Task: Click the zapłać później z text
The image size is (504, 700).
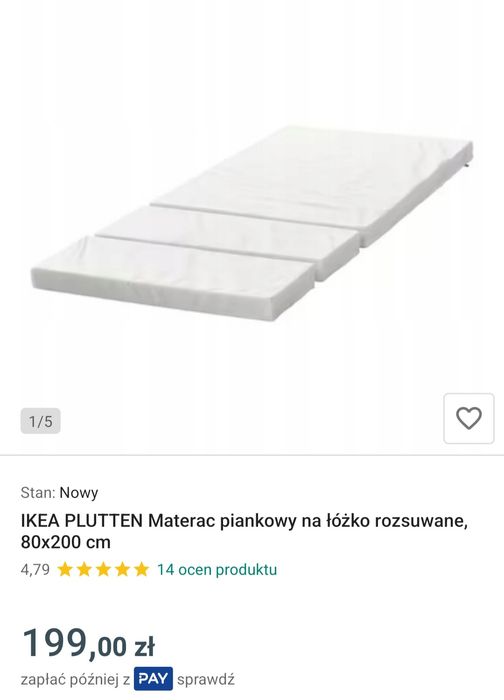Action: tap(75, 680)
